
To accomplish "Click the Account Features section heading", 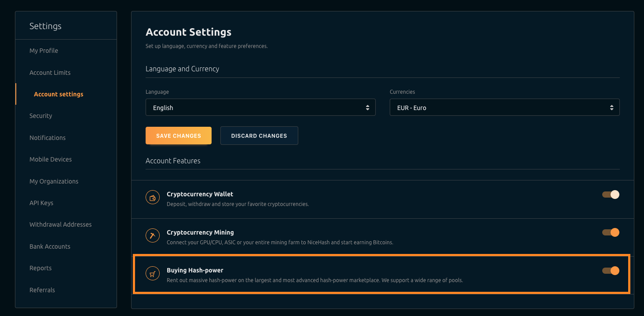I will [173, 161].
